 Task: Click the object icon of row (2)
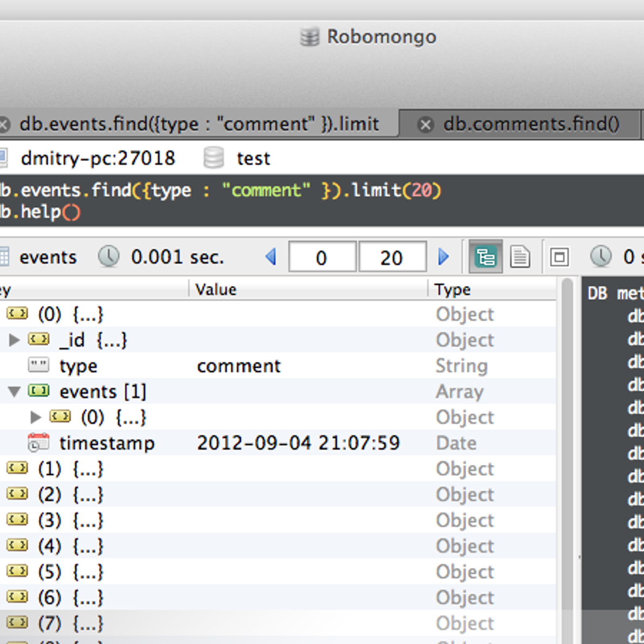click(x=17, y=493)
